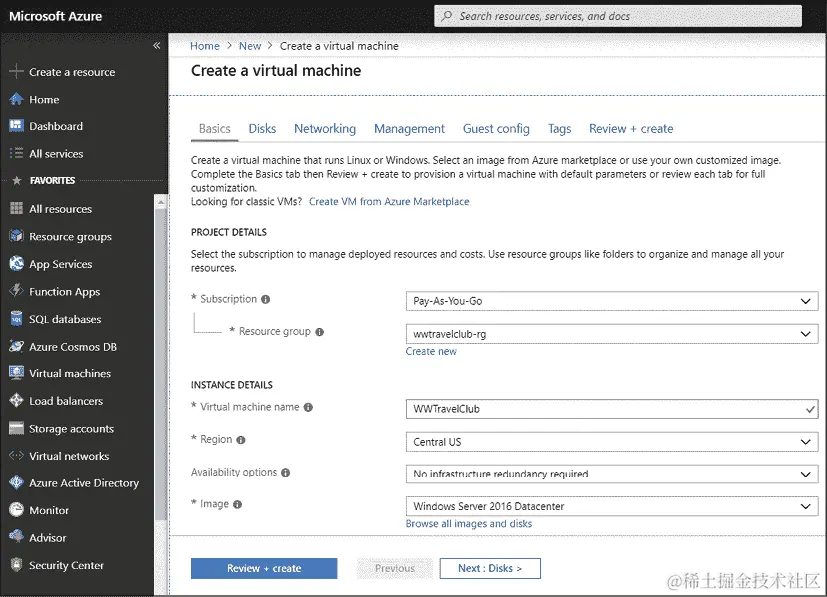The height and width of the screenshot is (597, 827).
Task: Open the Monitor gauge icon
Action: [16, 509]
